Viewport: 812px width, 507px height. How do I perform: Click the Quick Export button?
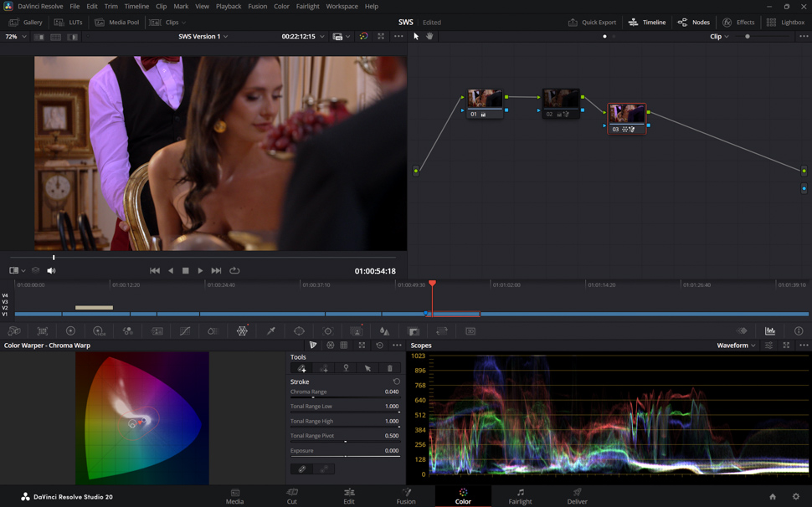click(592, 23)
